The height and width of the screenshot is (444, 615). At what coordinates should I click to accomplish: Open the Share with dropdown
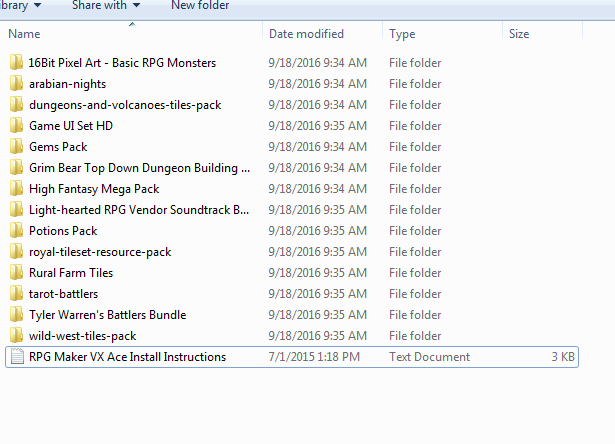point(106,5)
